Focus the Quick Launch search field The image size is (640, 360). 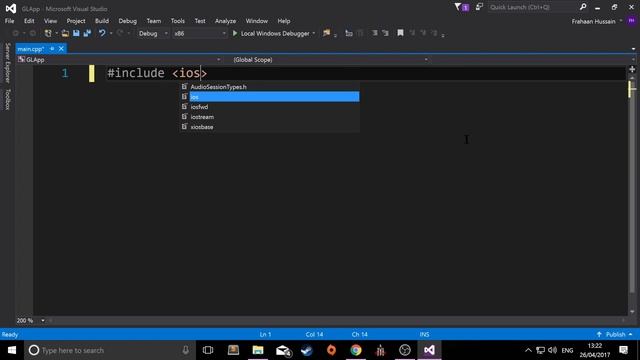(533, 7)
